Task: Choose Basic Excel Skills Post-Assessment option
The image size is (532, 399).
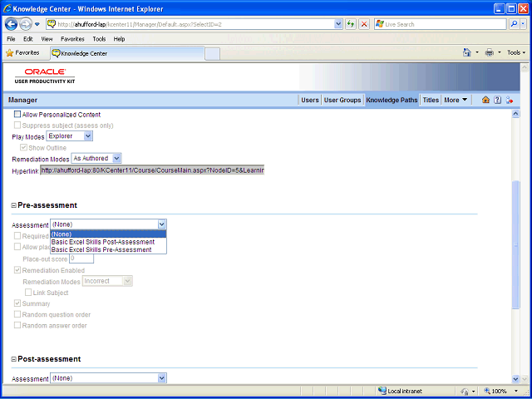Action: pos(108,242)
